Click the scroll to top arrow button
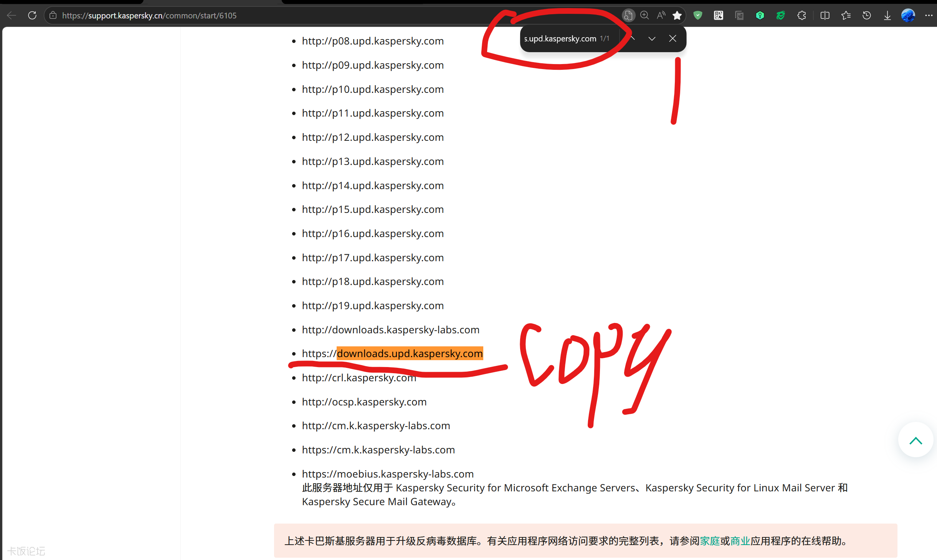 coord(916,440)
